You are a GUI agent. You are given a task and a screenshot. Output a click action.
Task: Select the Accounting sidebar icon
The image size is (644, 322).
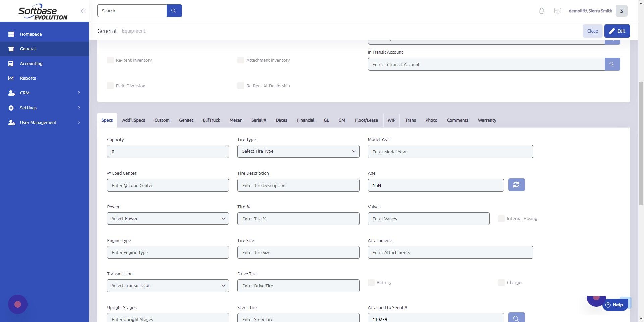click(11, 63)
